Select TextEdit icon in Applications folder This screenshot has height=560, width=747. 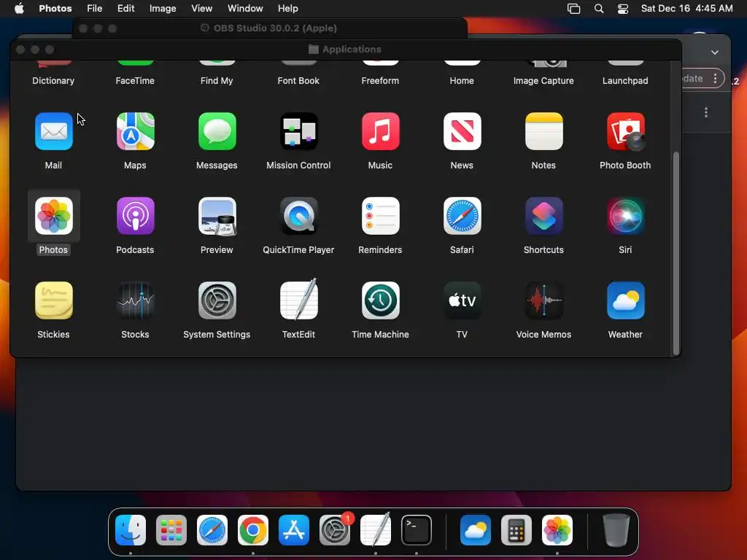298,300
